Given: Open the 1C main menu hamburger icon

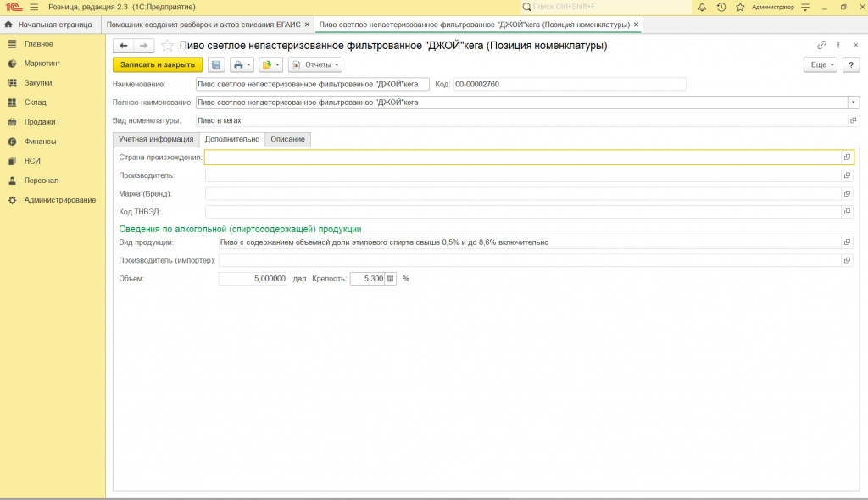Looking at the screenshot, I should pyautogui.click(x=34, y=7).
